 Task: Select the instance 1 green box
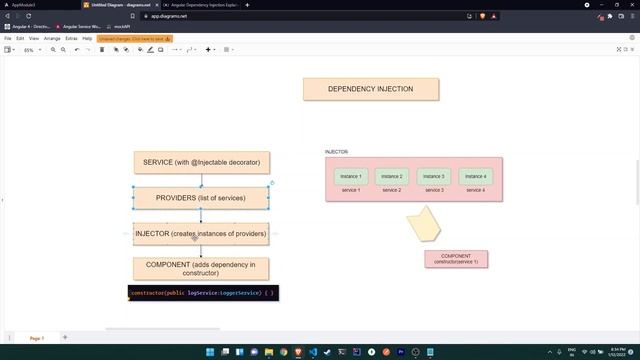click(x=351, y=176)
